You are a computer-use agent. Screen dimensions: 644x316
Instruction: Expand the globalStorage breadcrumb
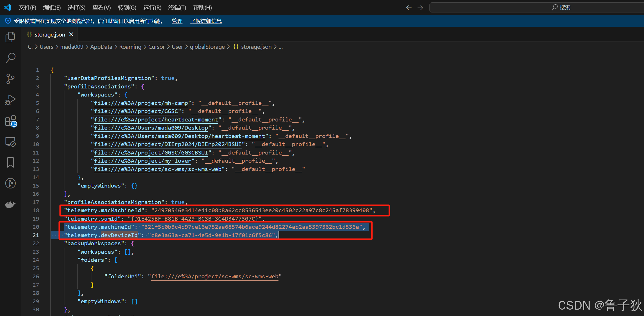coord(207,47)
